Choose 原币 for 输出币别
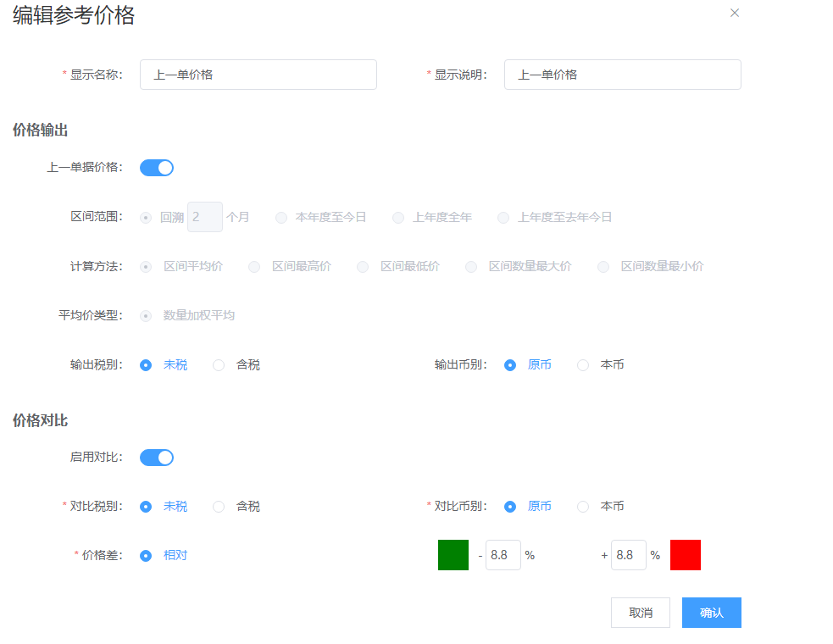Viewport: 833px width, 644px height. tap(510, 365)
